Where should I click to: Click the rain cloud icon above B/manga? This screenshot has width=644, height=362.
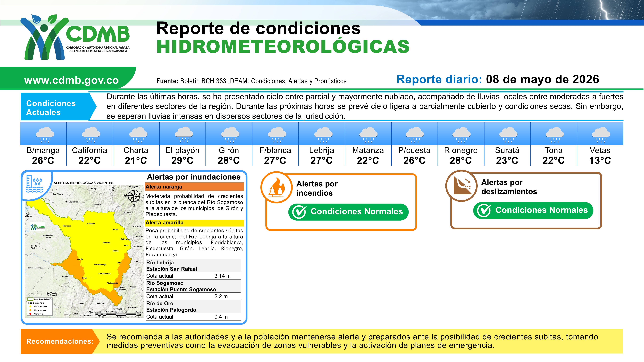point(45,135)
